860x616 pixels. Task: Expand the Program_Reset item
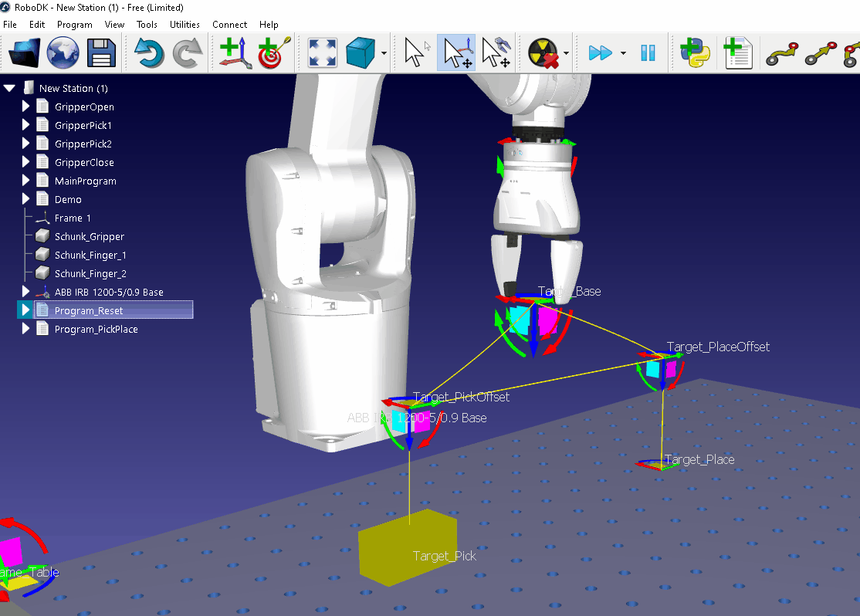(x=25, y=310)
